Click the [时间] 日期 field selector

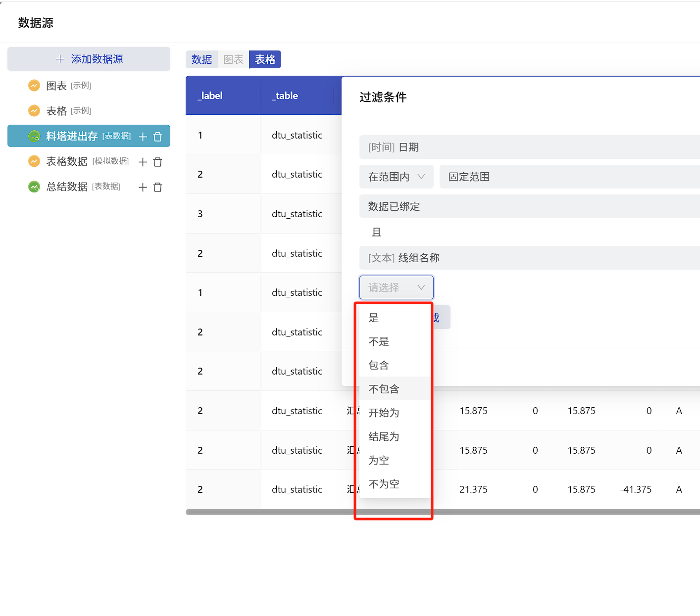(530, 147)
